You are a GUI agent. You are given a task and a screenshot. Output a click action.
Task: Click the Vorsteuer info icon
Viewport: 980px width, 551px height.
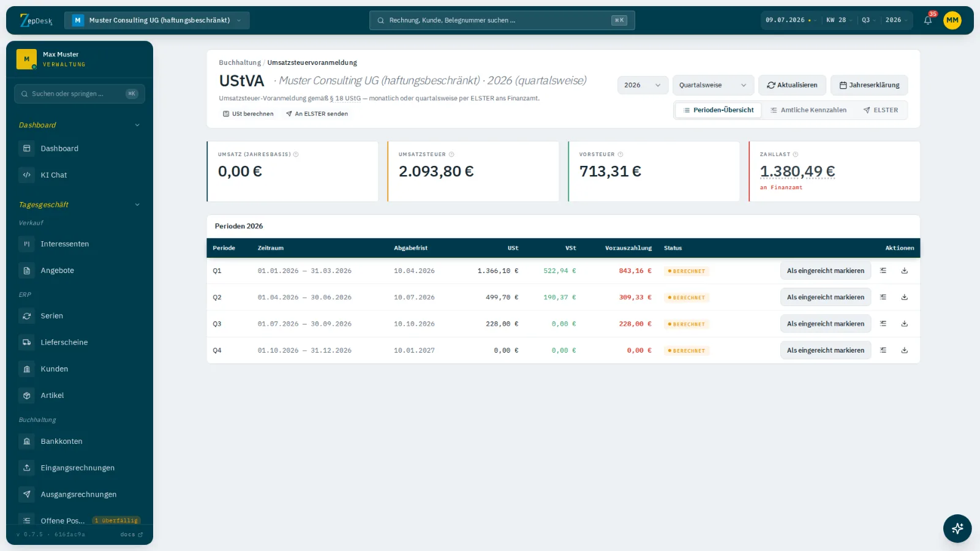click(620, 154)
